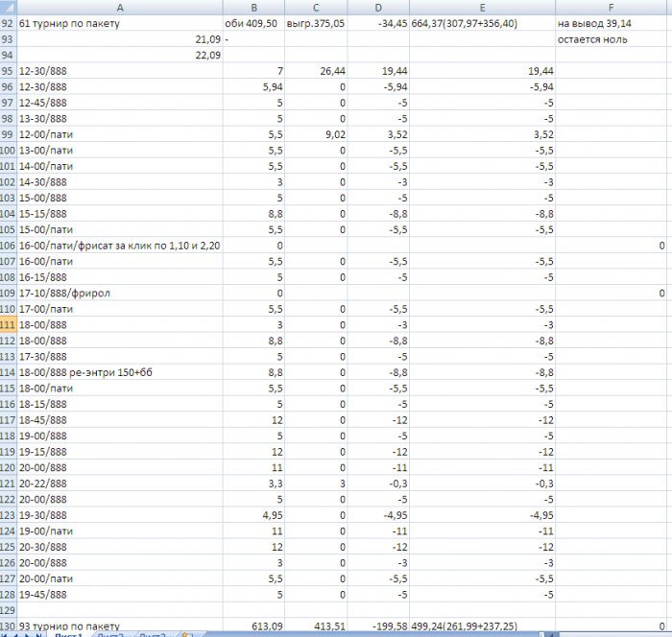Click cell '-0,3' in column D
672x637 pixels.
click(x=378, y=484)
